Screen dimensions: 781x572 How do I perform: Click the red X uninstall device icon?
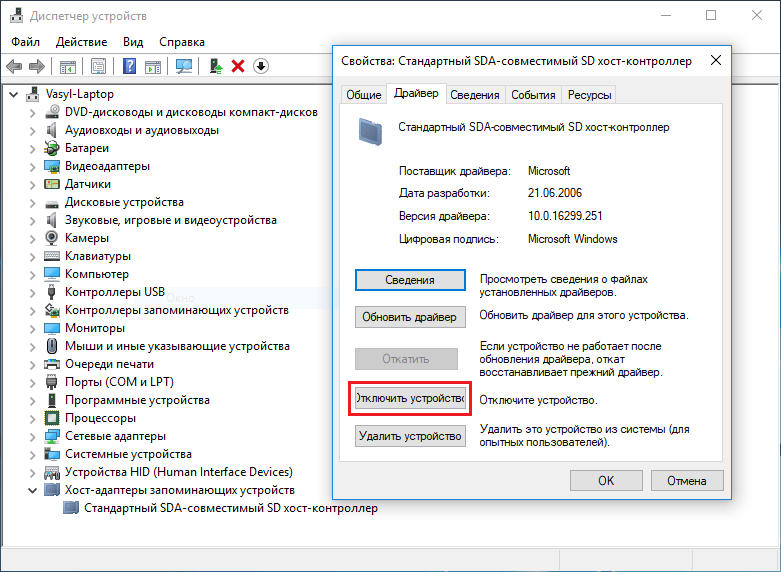point(238,66)
